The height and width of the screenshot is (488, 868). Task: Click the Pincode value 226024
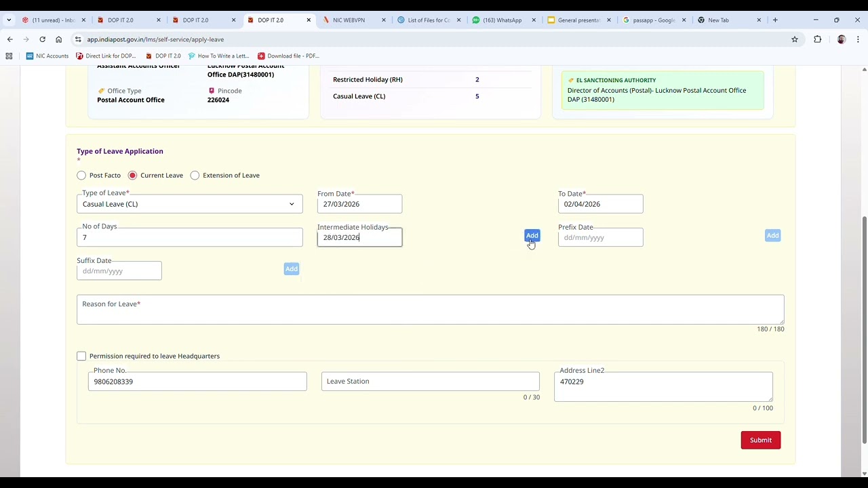point(218,100)
